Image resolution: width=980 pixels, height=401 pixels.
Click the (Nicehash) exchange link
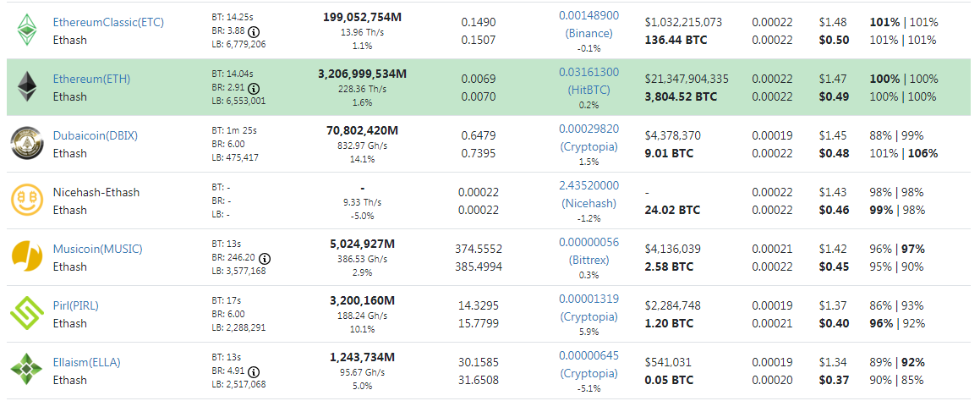click(x=589, y=203)
